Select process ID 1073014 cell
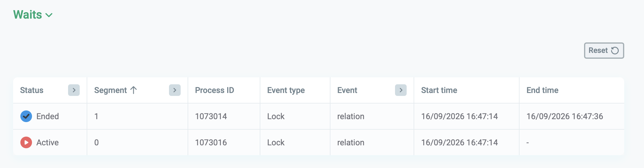This screenshot has height=168, width=644. tap(224, 116)
